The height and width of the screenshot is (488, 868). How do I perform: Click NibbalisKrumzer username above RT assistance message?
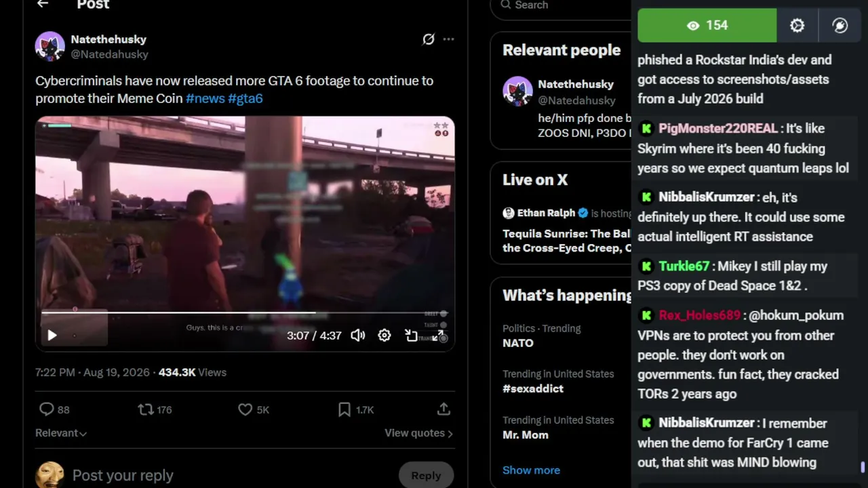point(706,197)
